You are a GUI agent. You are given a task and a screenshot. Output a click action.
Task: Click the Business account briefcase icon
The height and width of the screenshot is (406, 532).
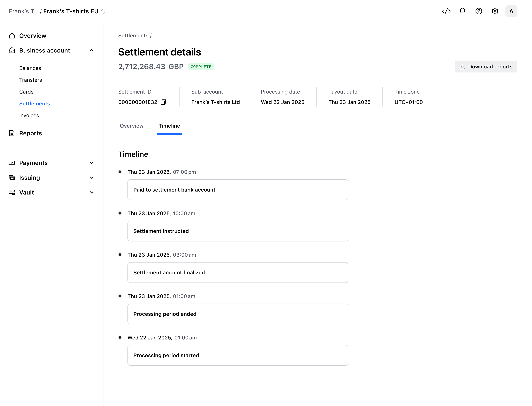[x=12, y=50]
